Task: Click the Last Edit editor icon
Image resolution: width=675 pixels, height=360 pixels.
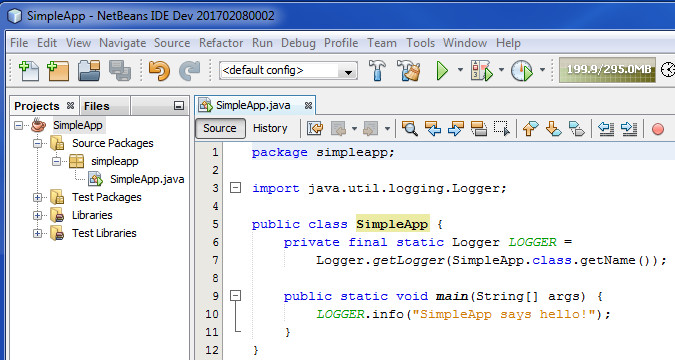Action: [x=315, y=128]
